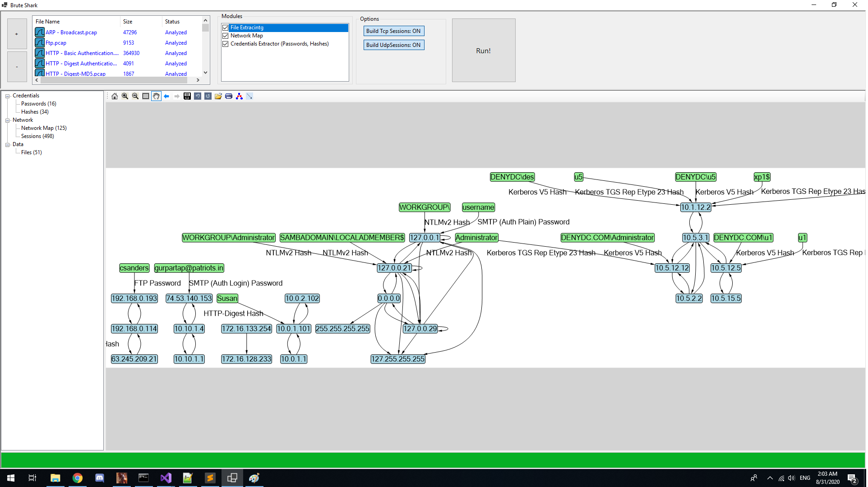Select the edge insertion arrow tool
The width and height of the screenshot is (868, 487).
point(249,96)
